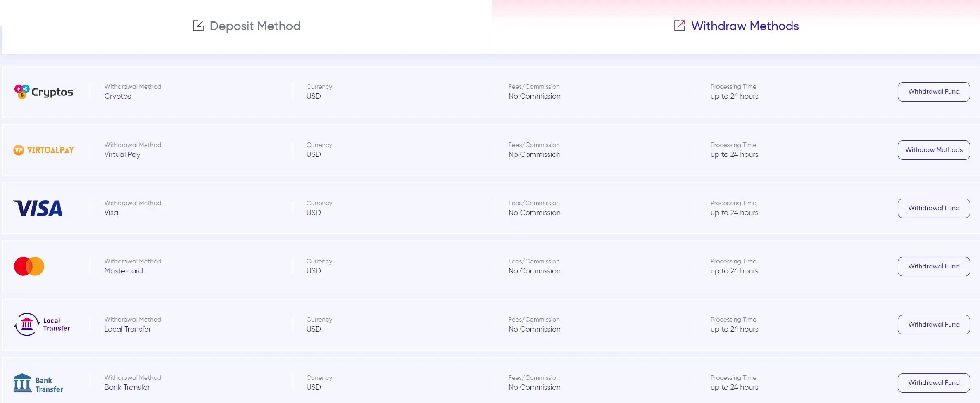Click Withdrawal Fund button for Visa

[934, 208]
